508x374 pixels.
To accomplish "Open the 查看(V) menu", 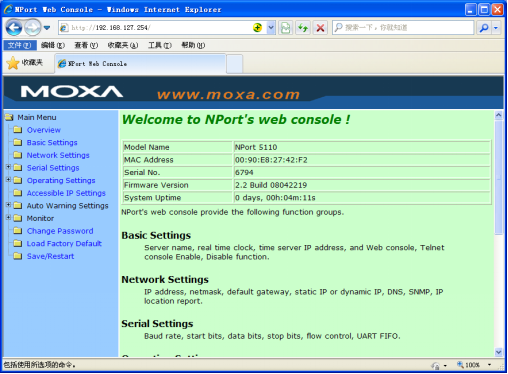I will coord(86,45).
